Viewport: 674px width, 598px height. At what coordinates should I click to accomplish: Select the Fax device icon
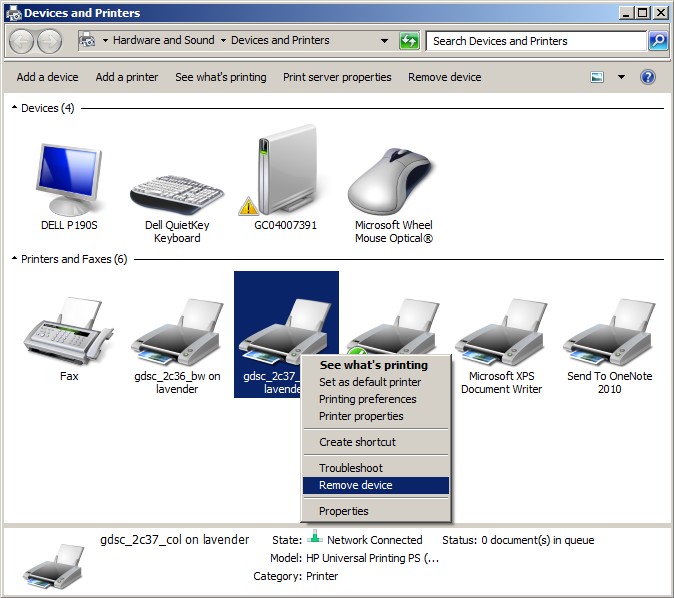click(69, 330)
